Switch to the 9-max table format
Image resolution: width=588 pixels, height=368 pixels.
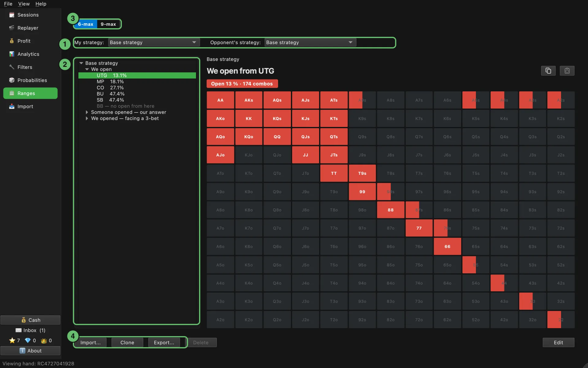point(108,24)
